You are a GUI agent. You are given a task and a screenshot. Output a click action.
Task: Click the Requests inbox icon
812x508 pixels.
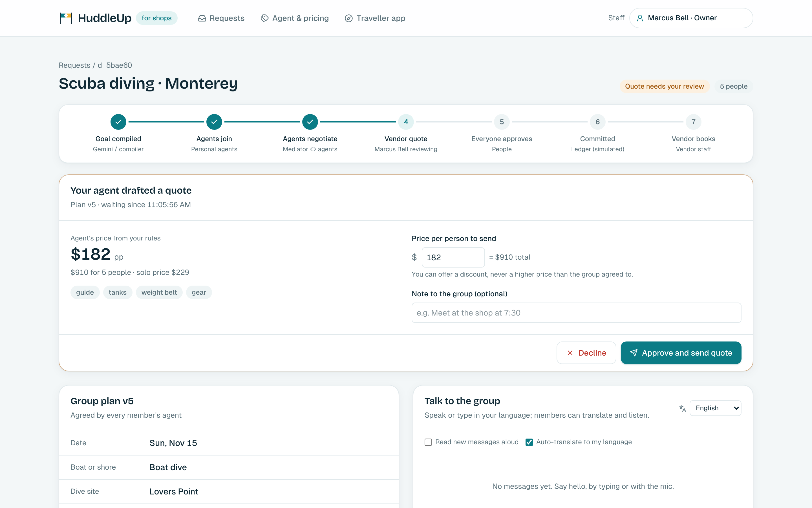click(202, 18)
